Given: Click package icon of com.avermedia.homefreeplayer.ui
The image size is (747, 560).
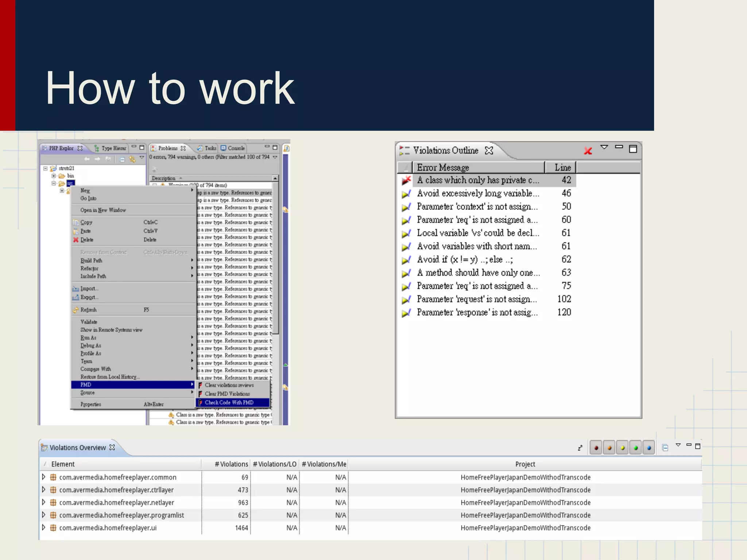Looking at the screenshot, I should (53, 528).
